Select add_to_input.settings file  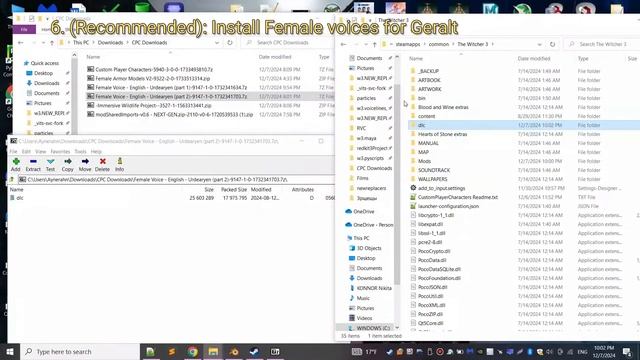click(x=441, y=188)
